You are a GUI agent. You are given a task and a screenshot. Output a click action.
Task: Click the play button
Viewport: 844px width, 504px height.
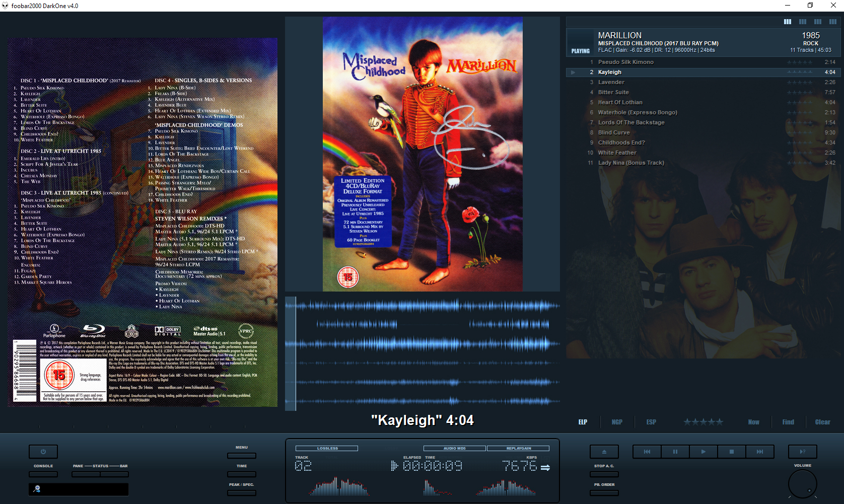tap(704, 452)
